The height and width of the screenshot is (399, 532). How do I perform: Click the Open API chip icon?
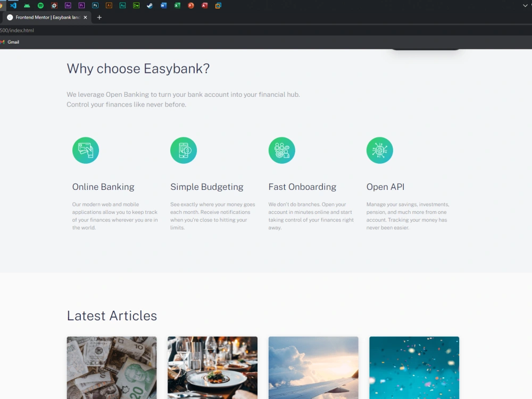(380, 151)
